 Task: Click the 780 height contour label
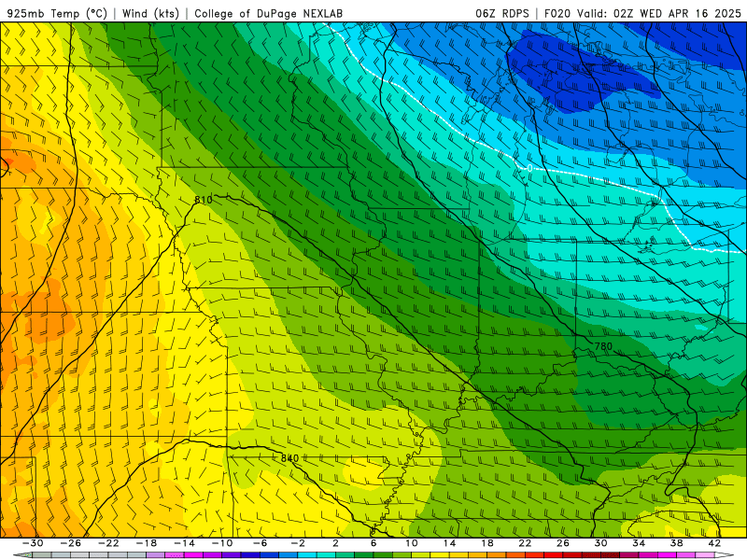coord(603,346)
